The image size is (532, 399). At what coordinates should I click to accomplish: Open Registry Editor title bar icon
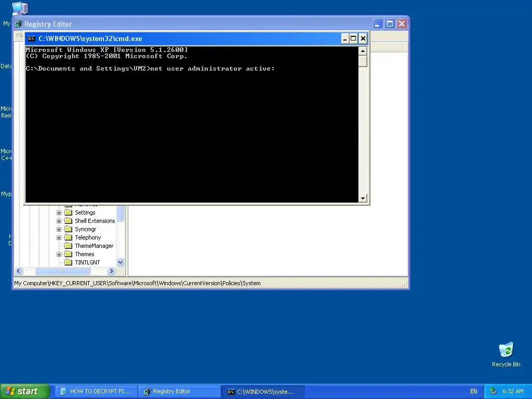coord(19,24)
